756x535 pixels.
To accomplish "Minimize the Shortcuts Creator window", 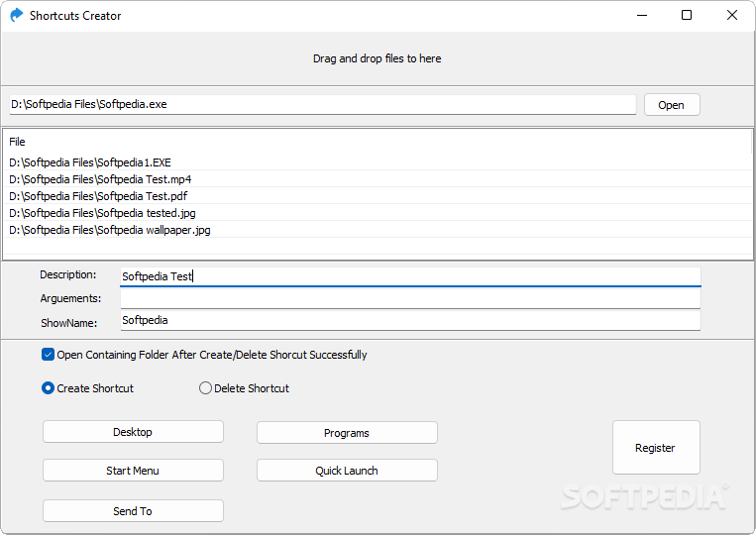I will (642, 16).
